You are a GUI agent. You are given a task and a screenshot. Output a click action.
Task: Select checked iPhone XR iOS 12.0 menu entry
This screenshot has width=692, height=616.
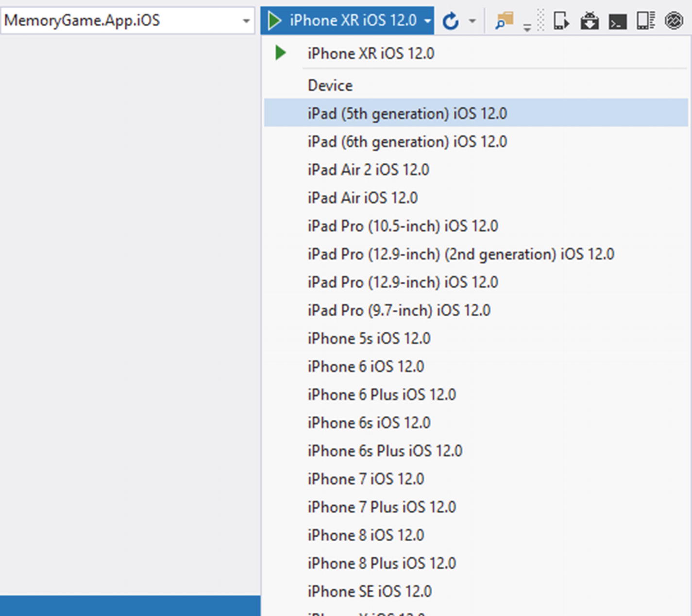[476, 53]
